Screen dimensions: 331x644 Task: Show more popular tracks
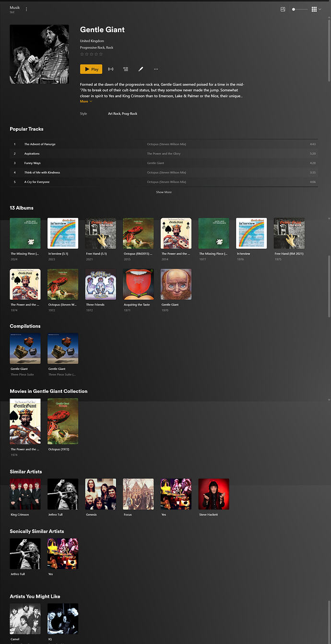[x=164, y=192]
